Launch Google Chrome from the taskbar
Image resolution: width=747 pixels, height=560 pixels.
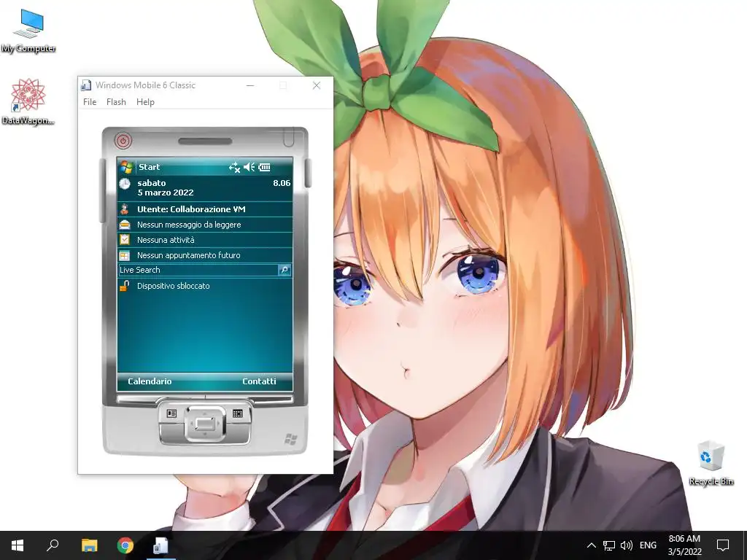(x=125, y=545)
